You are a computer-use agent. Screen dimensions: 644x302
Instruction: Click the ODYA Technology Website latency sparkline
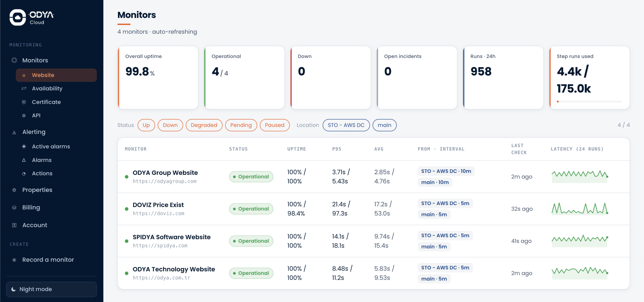(580, 273)
